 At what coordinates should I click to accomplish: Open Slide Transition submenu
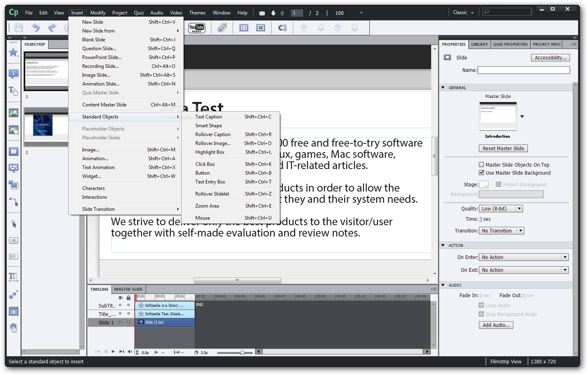[126, 209]
